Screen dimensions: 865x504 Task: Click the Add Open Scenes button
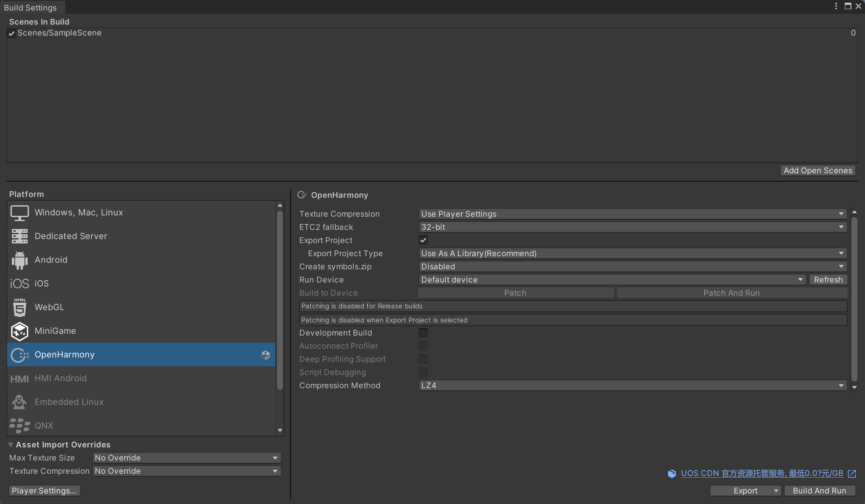(x=818, y=171)
